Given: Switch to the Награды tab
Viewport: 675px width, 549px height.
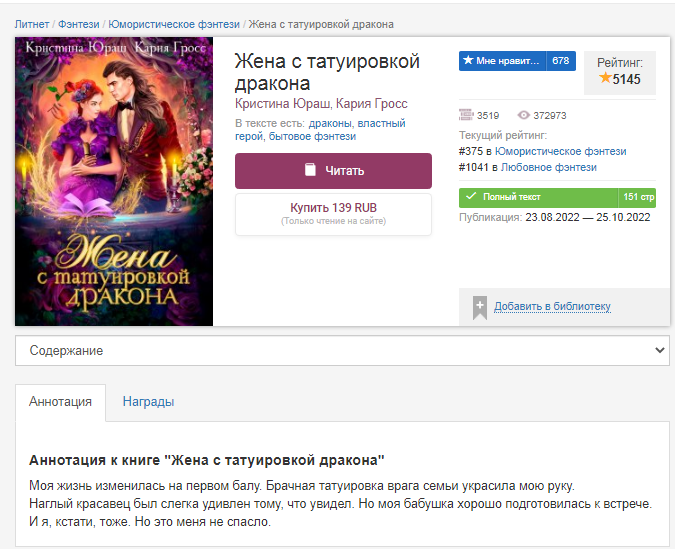Looking at the screenshot, I should pyautogui.click(x=149, y=402).
